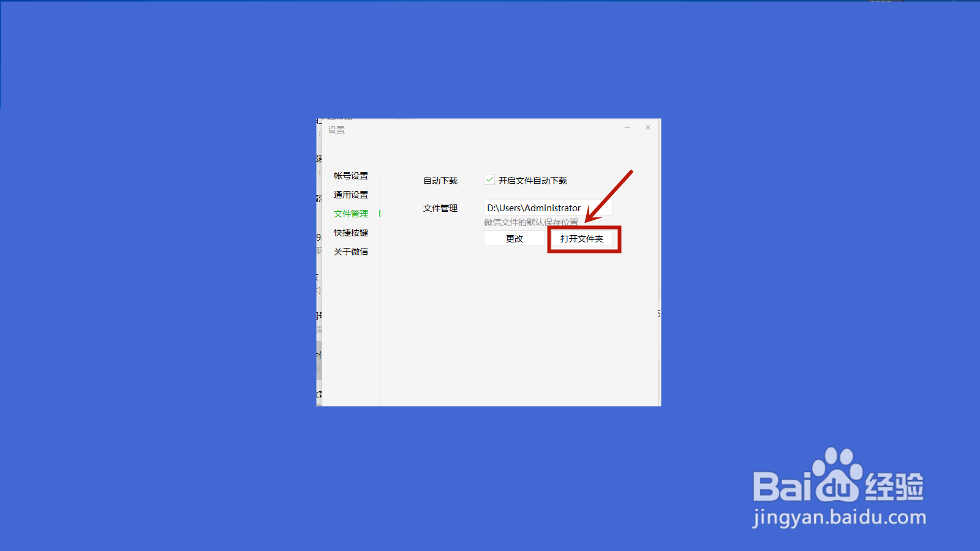The height and width of the screenshot is (551, 980).
Task: Click the 打开文件夹 button highlighted in red
Action: coord(582,239)
